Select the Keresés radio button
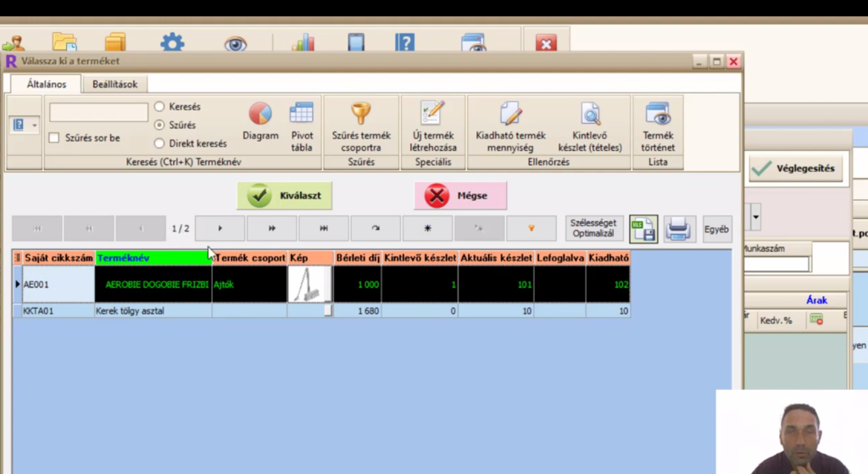 (159, 107)
